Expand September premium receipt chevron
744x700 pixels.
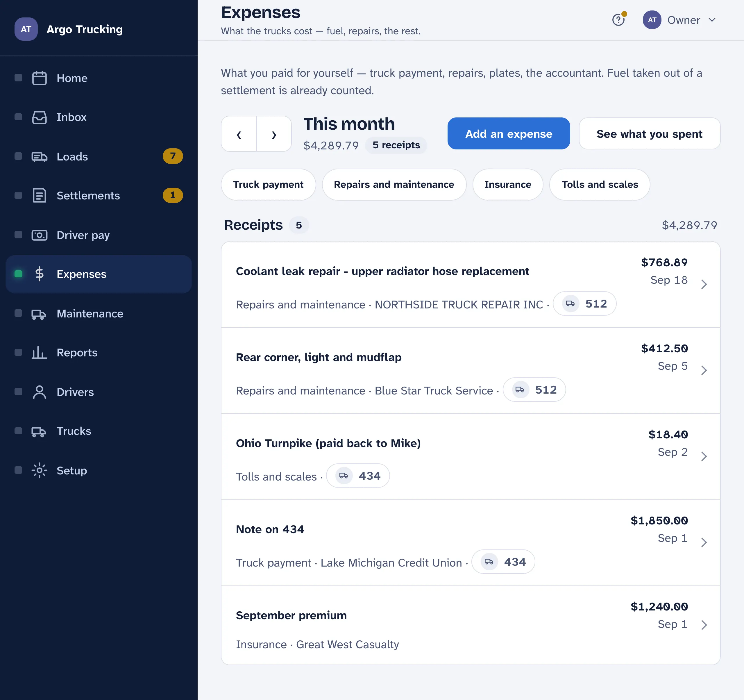click(704, 625)
